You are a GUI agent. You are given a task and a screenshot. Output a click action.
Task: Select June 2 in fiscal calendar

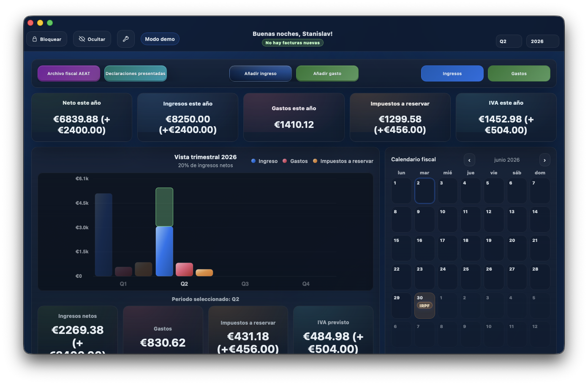425,191
